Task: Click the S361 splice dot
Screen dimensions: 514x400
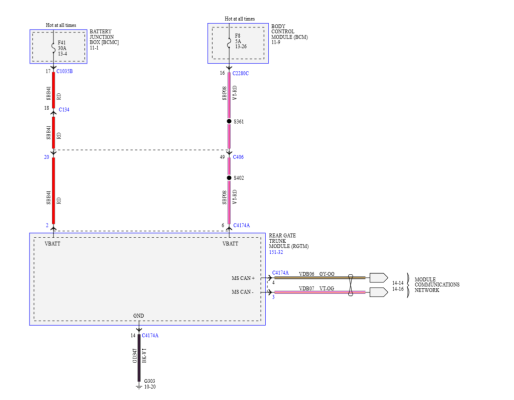Action: [x=229, y=121]
